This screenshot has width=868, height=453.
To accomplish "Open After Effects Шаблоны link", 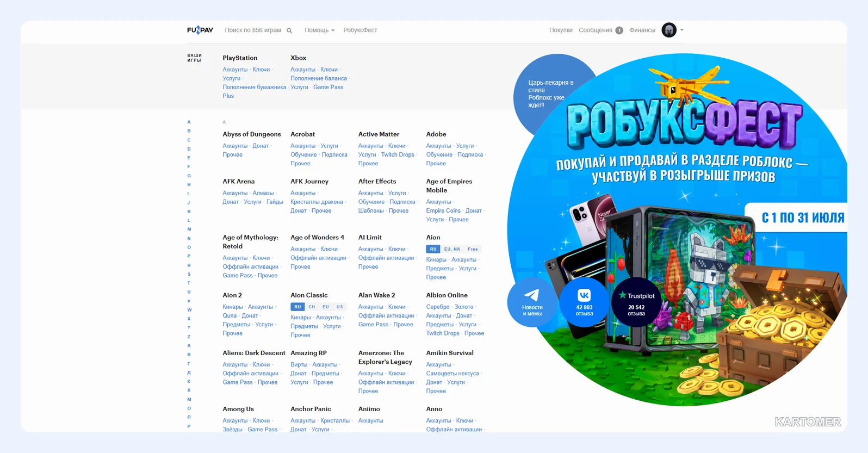I will pyautogui.click(x=371, y=210).
